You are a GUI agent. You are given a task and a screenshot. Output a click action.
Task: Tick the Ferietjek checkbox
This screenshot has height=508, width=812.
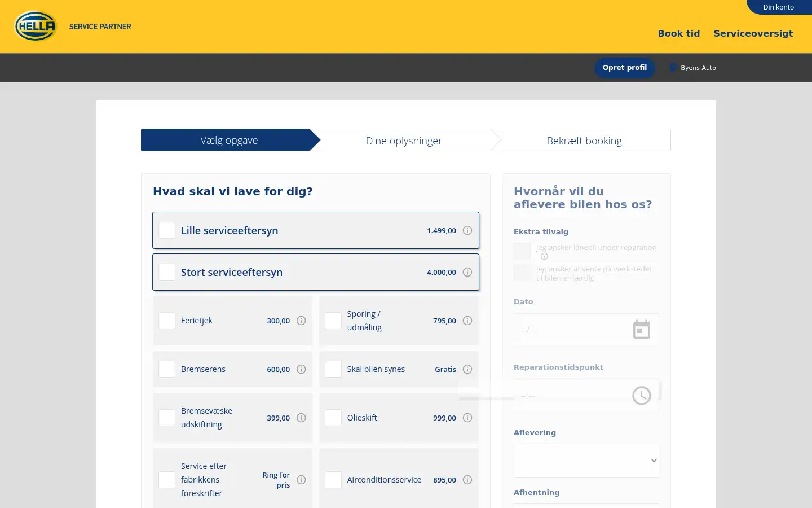(167, 321)
